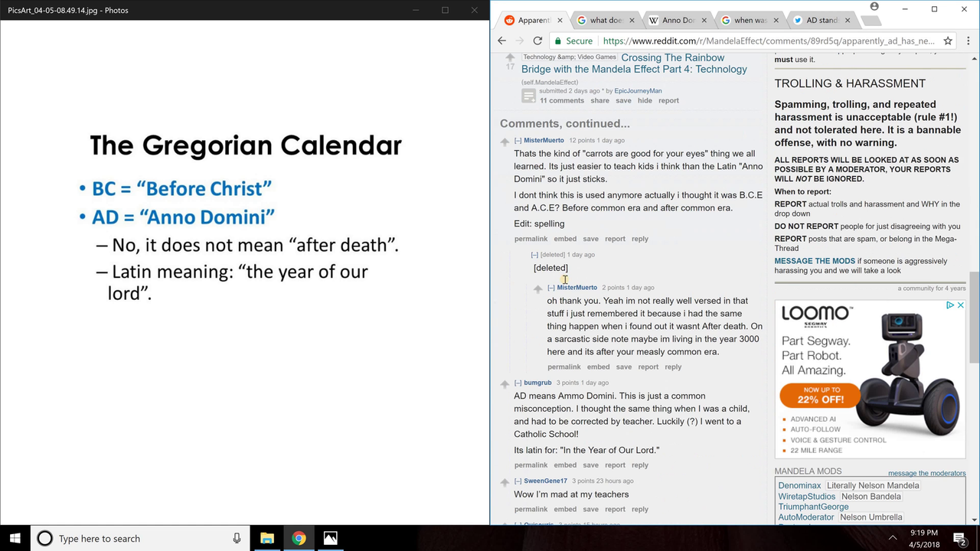
Task: Open the MESSAGE THE MODS link
Action: pos(814,261)
